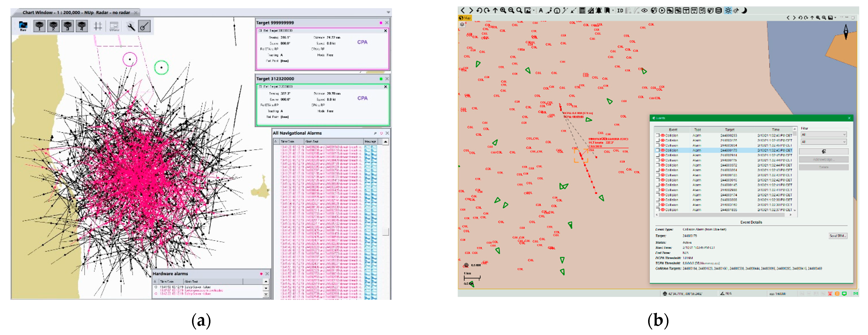Click CPA in Target 312320000 panel
This screenshot has height=335, width=868.
(x=362, y=98)
